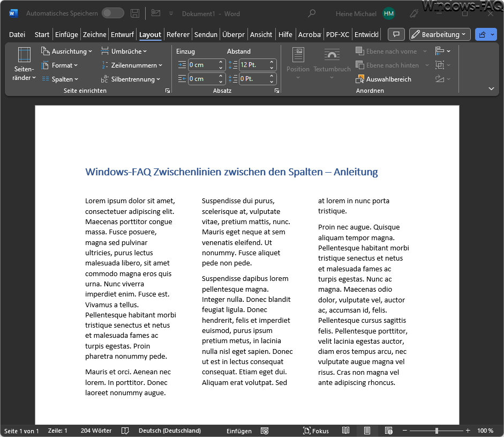Viewport: 504px width, 437px height.
Task: Click the Group objects icon
Action: (x=439, y=65)
